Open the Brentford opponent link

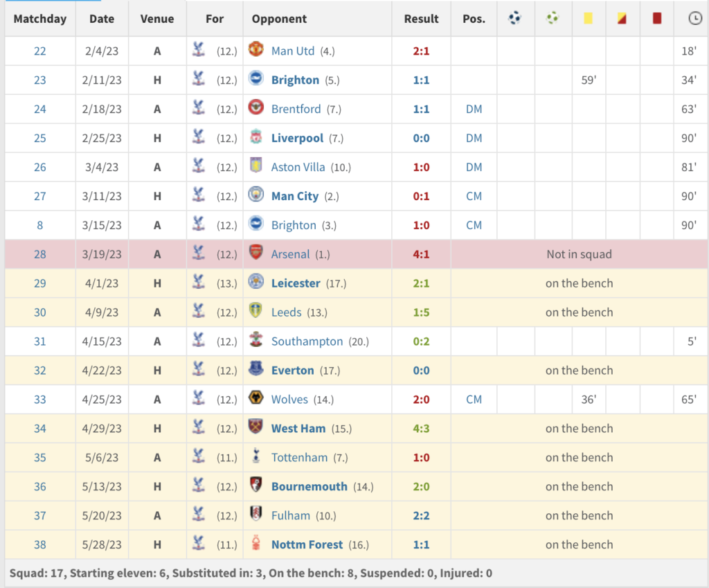click(296, 109)
